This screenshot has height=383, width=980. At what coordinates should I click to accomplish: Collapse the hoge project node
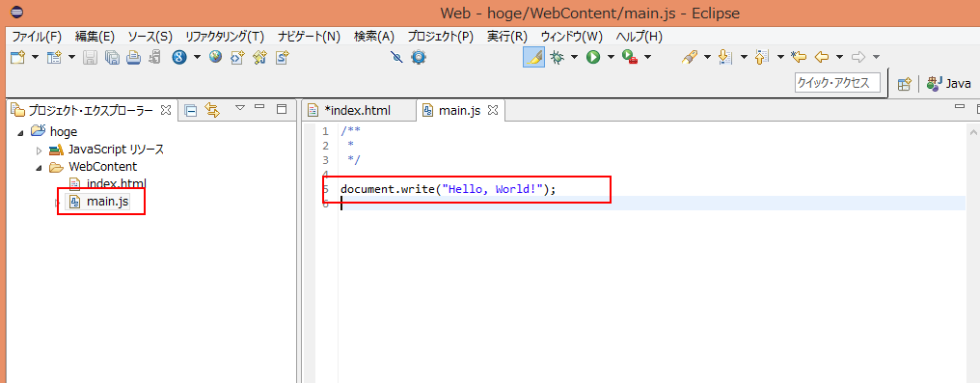(20, 132)
